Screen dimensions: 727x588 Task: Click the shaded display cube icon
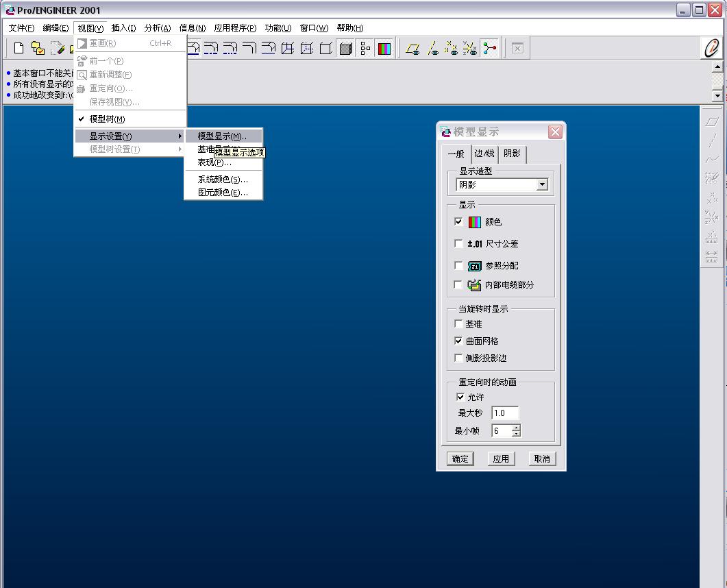point(345,48)
